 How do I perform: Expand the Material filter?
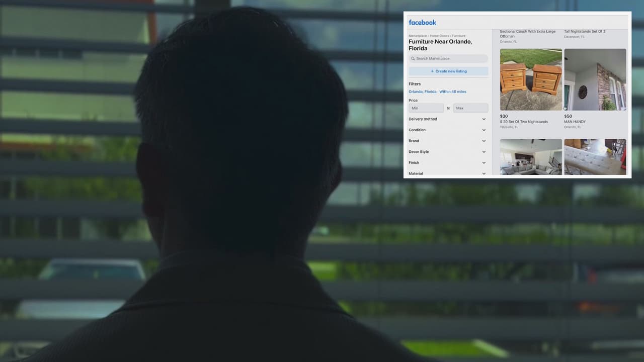(448, 173)
